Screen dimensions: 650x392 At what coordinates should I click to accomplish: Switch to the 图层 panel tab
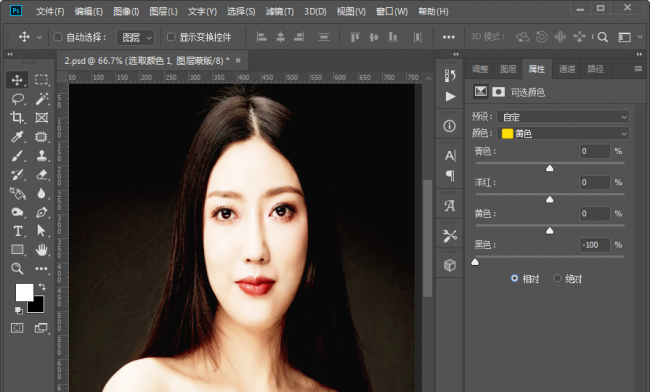tap(508, 69)
